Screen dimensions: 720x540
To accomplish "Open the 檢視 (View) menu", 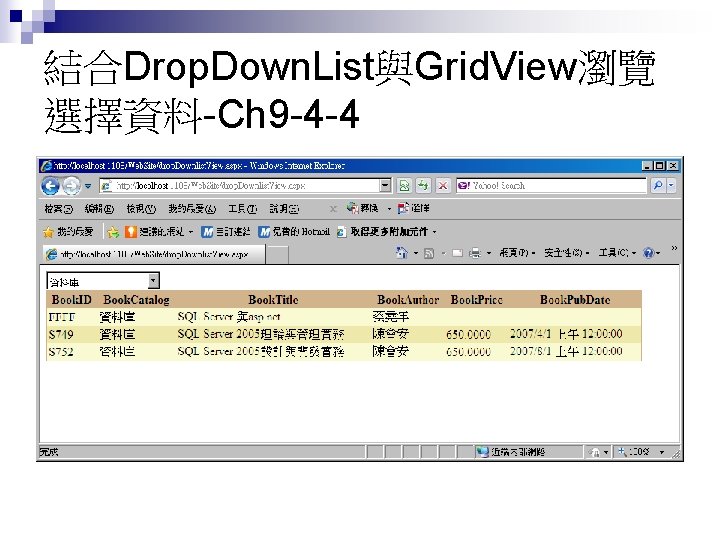I will click(141, 209).
